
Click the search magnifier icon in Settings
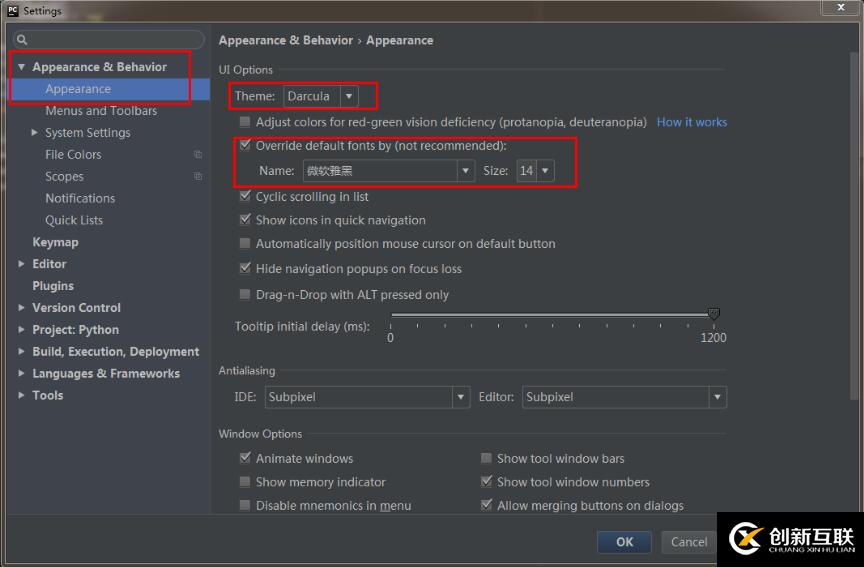(x=21, y=40)
